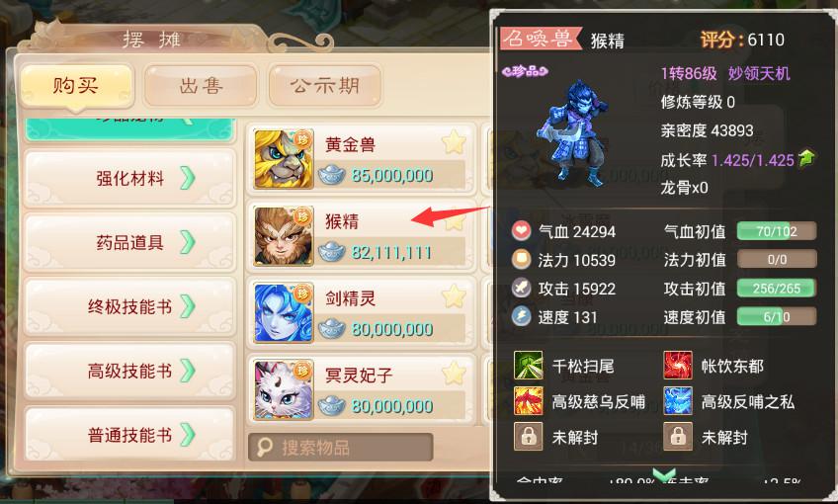Viewport: 838px width, 504px height.
Task: Click the 搜索物品 search field
Action: coord(340,447)
